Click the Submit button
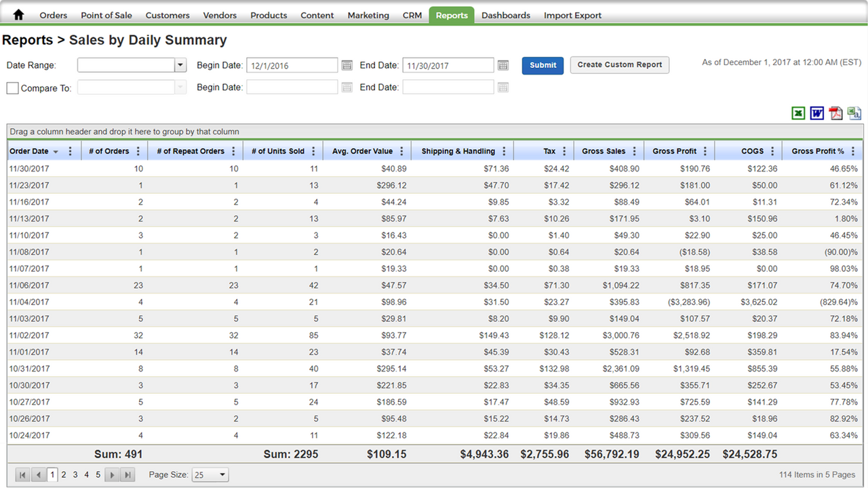Image resolution: width=868 pixels, height=488 pixels. [x=542, y=65]
